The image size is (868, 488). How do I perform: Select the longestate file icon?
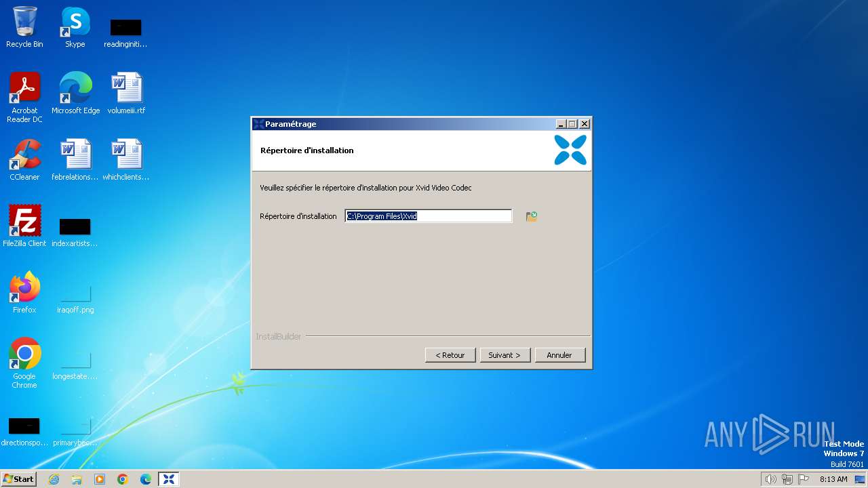point(75,365)
